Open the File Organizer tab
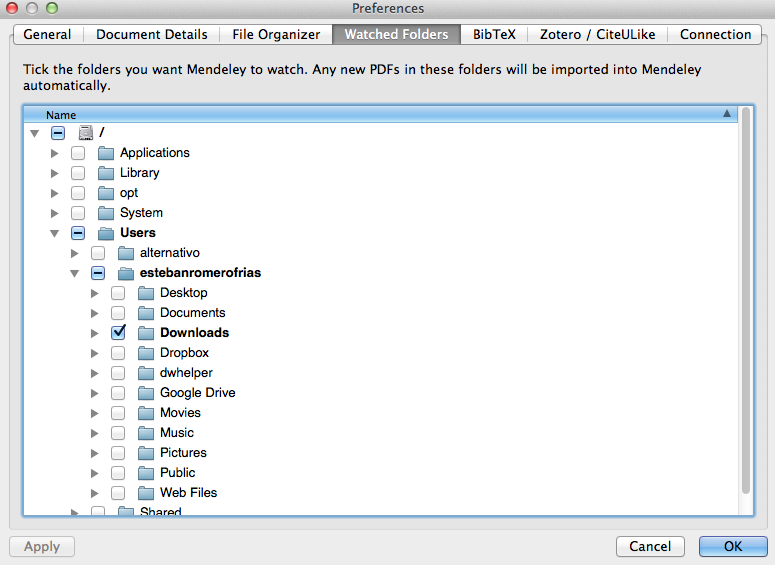This screenshot has width=775, height=565. 276,34
